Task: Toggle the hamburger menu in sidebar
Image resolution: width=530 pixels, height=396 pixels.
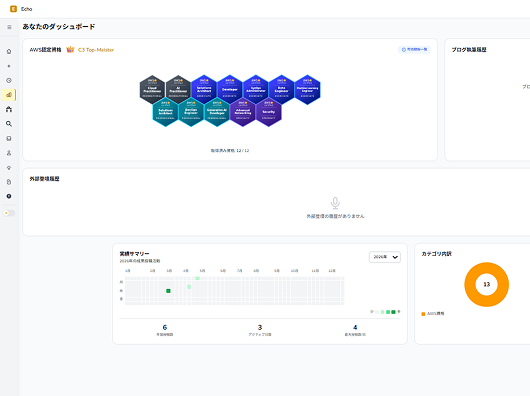Action: pyautogui.click(x=9, y=27)
